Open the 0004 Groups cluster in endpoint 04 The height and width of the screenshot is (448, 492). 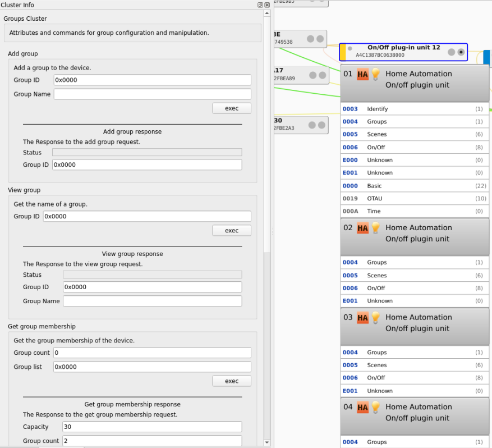tap(415, 442)
